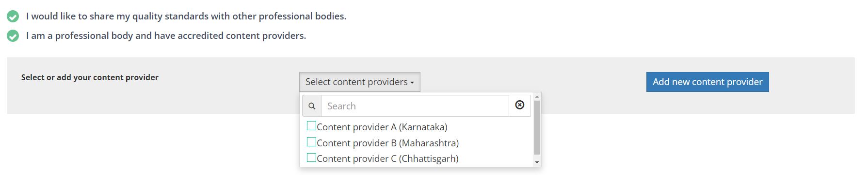Click scrollbar up arrow in dropdown list
The height and width of the screenshot is (175, 868).
[537, 97]
